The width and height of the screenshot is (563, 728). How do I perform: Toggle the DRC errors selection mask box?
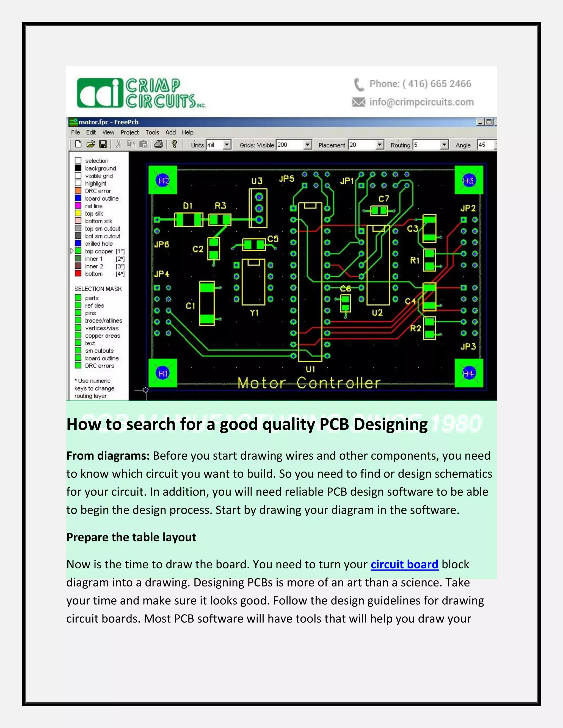78,365
